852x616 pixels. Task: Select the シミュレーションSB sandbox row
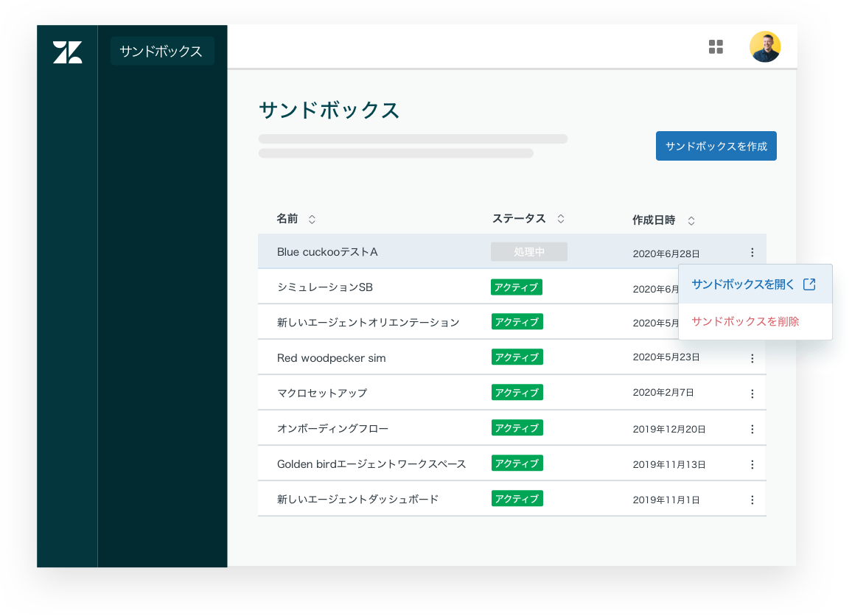coord(325,287)
